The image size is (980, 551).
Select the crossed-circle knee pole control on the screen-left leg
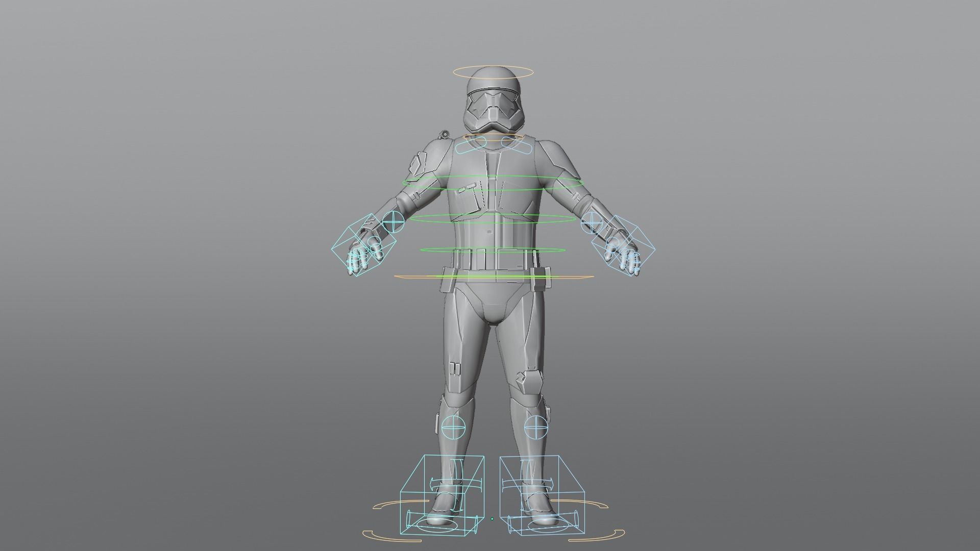coord(453,427)
